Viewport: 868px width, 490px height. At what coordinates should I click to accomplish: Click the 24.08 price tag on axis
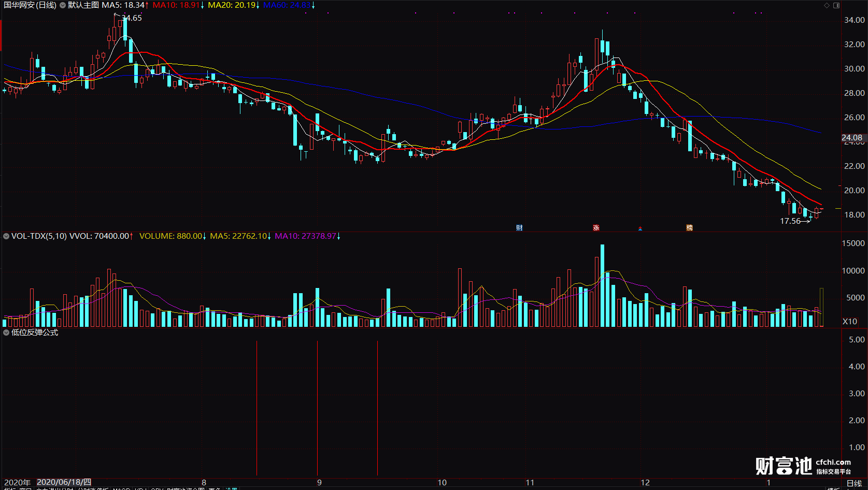coord(852,138)
